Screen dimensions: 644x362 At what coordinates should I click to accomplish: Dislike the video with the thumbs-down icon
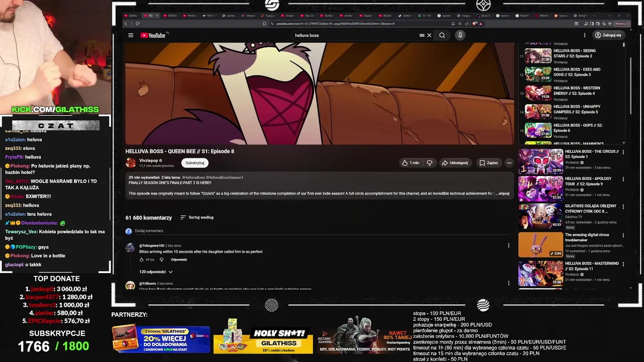[430, 163]
